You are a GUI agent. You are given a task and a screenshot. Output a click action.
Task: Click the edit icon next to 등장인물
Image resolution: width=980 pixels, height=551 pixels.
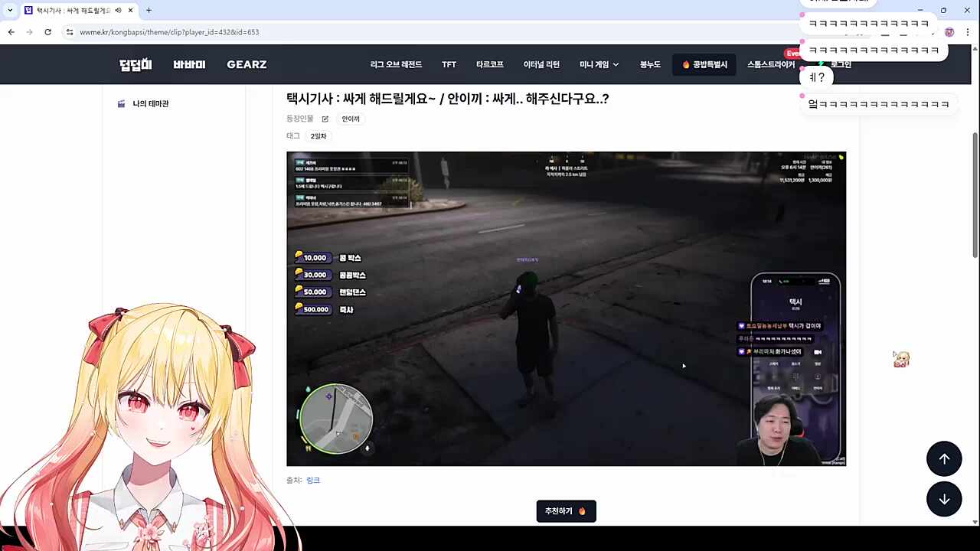point(325,119)
